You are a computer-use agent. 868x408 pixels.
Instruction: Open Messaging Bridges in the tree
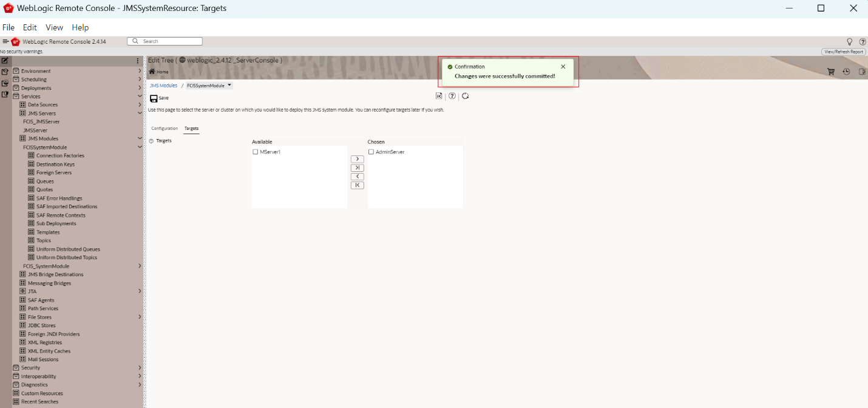49,284
